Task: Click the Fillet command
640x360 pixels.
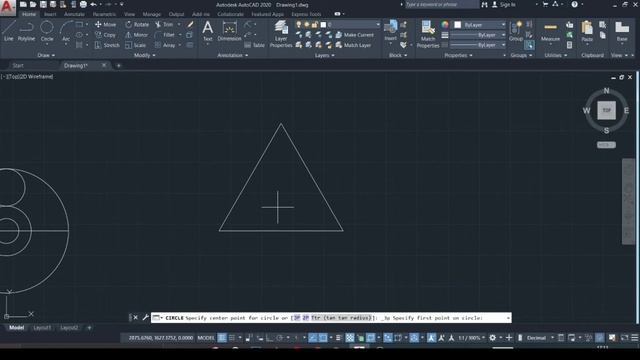Action: coord(165,35)
